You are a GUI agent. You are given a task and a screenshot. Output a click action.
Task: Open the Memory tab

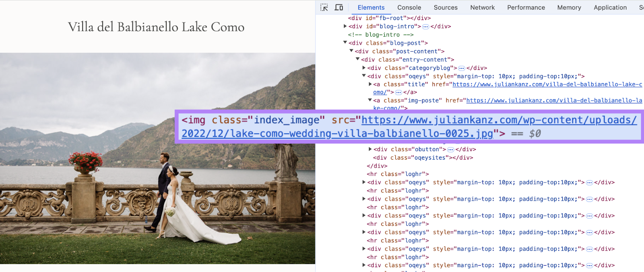(569, 7)
